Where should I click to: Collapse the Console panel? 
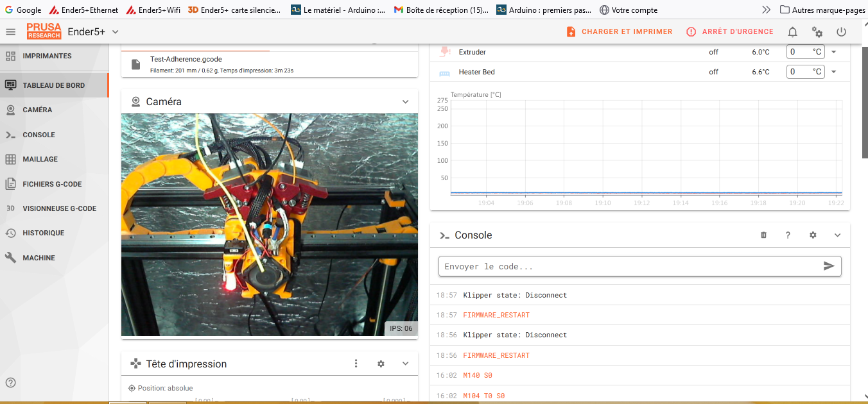(837, 235)
